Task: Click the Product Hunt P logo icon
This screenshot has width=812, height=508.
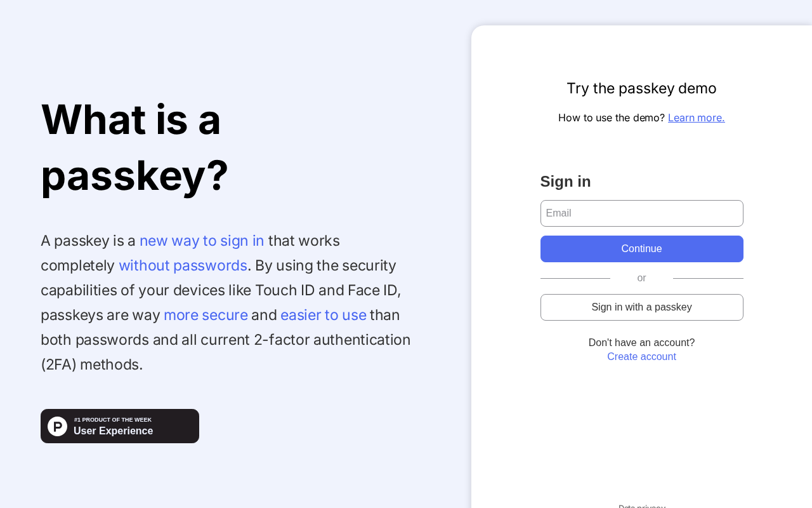Action: click(x=57, y=426)
